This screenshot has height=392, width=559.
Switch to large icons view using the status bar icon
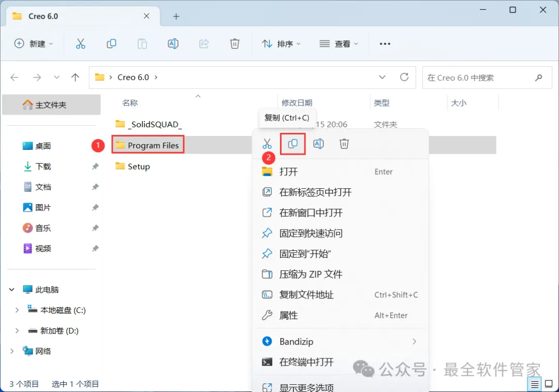tap(549, 384)
